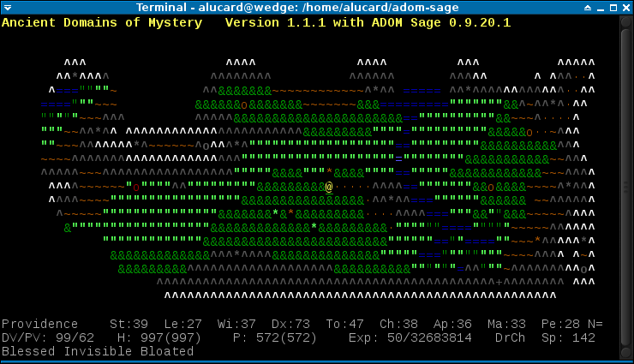Click the hit points 'H: 997(997)'
Screen dimensions: 634x364
coord(158,337)
